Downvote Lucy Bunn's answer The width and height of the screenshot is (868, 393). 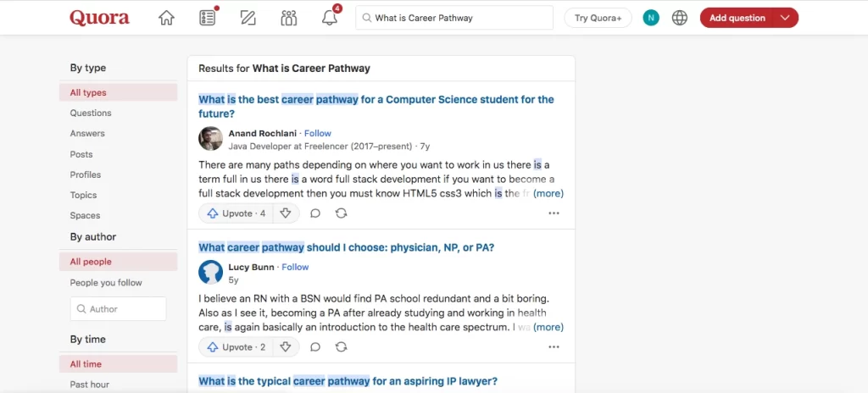pyautogui.click(x=286, y=347)
